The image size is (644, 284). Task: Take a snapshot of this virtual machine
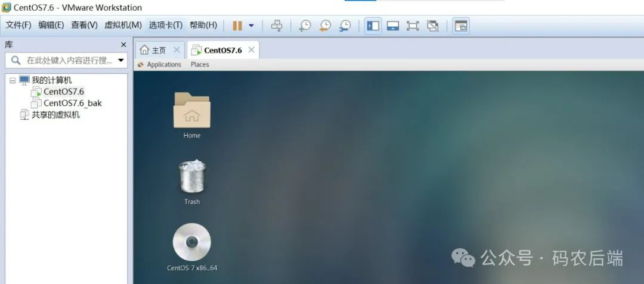click(305, 26)
